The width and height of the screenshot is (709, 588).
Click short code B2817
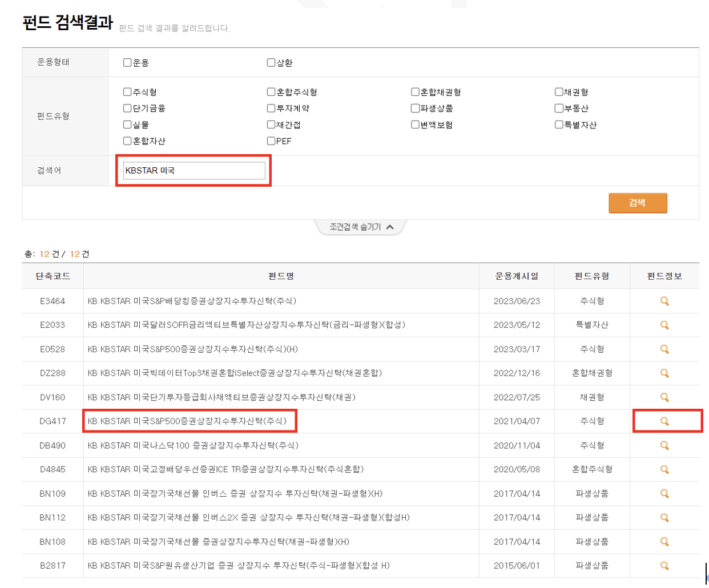point(53,565)
